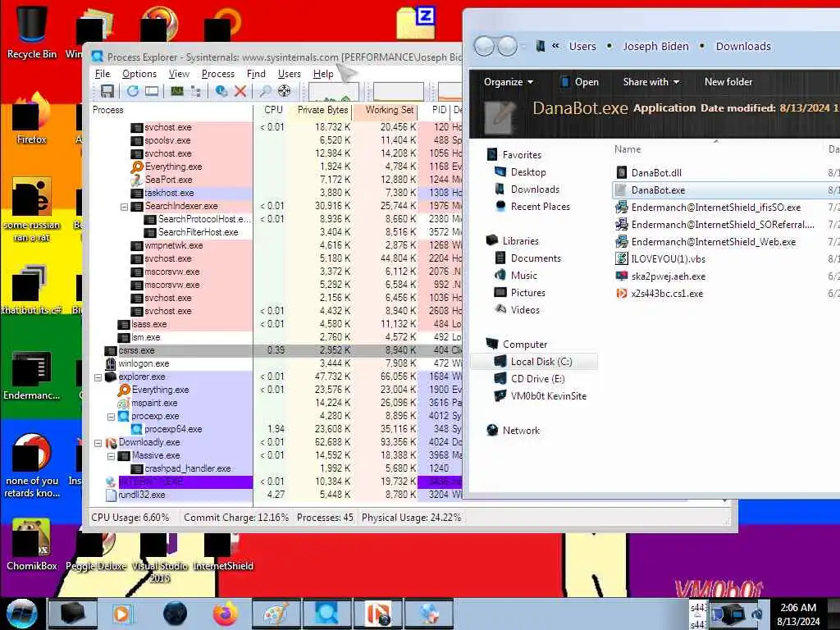
Task: Open the Process menu
Action: 218,74
